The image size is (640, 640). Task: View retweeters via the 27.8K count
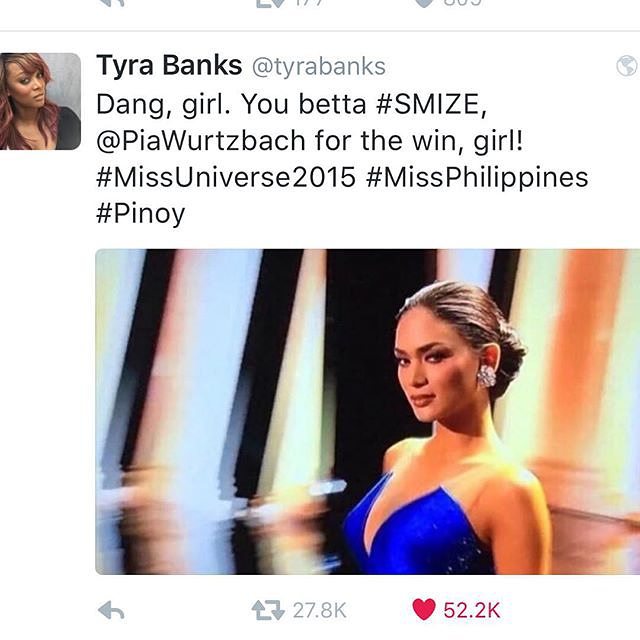(x=320, y=611)
